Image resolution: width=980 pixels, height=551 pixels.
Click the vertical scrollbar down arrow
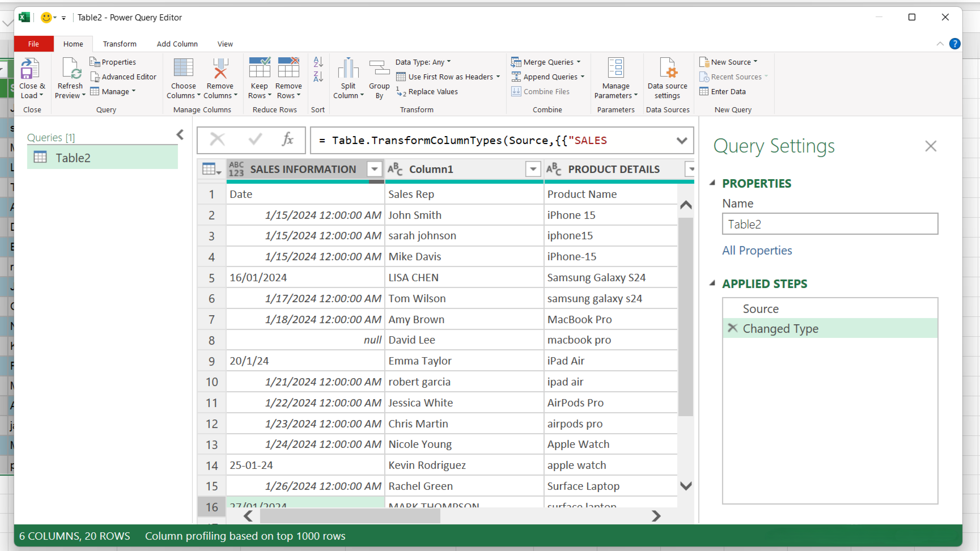pos(686,486)
